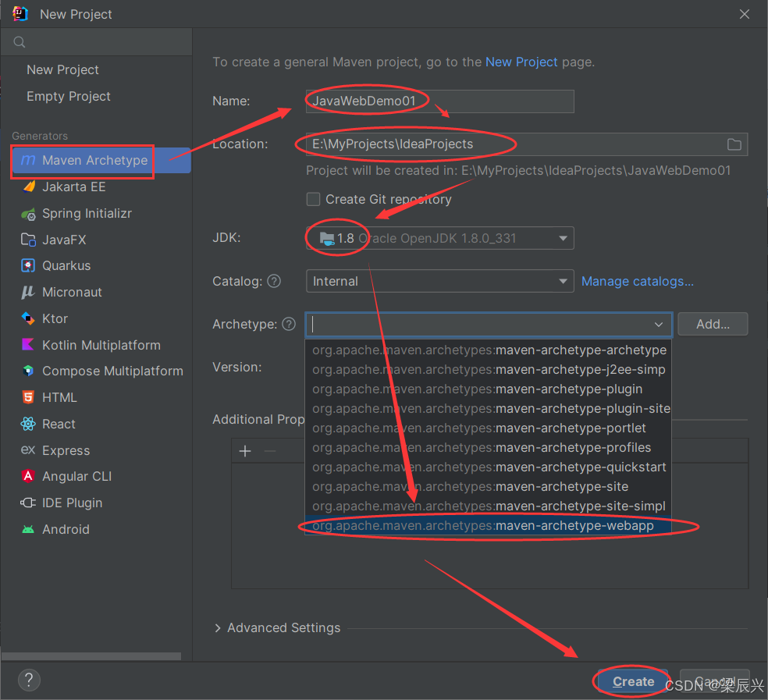Choose the Jakarta EE generator
Viewport: 768px width, 700px height.
pos(74,187)
